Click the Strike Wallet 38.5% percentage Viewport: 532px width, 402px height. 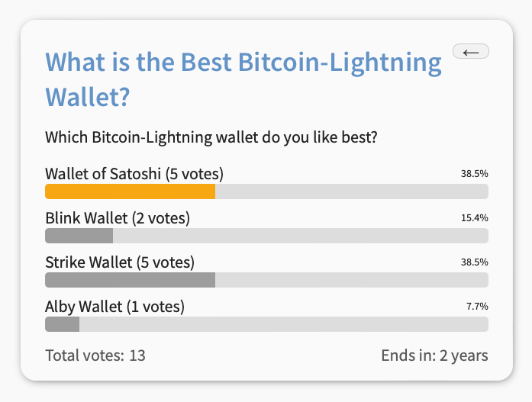[x=474, y=262]
